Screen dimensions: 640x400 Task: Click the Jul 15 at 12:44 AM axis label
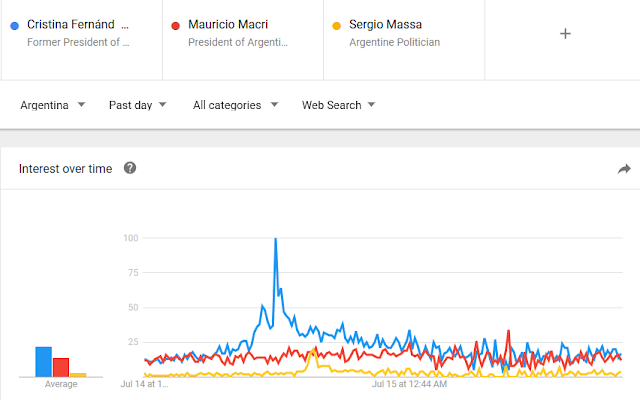409,382
